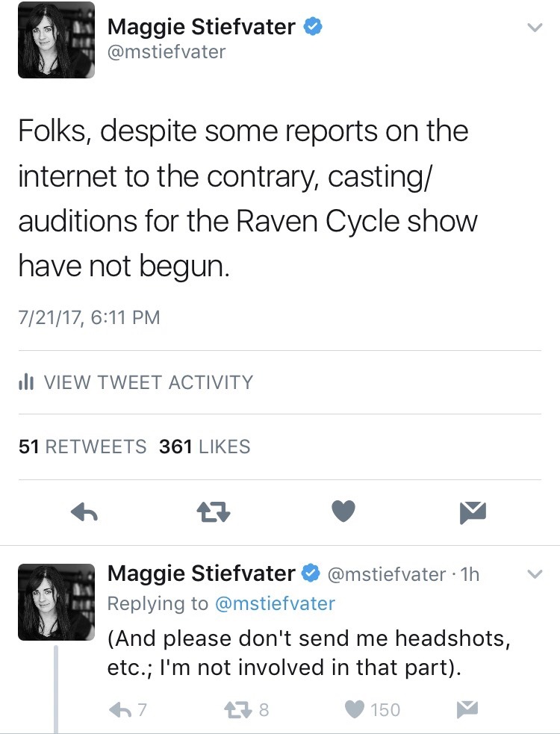Send main tweet via direct message
Screen dimensions: 560x734
(473, 512)
